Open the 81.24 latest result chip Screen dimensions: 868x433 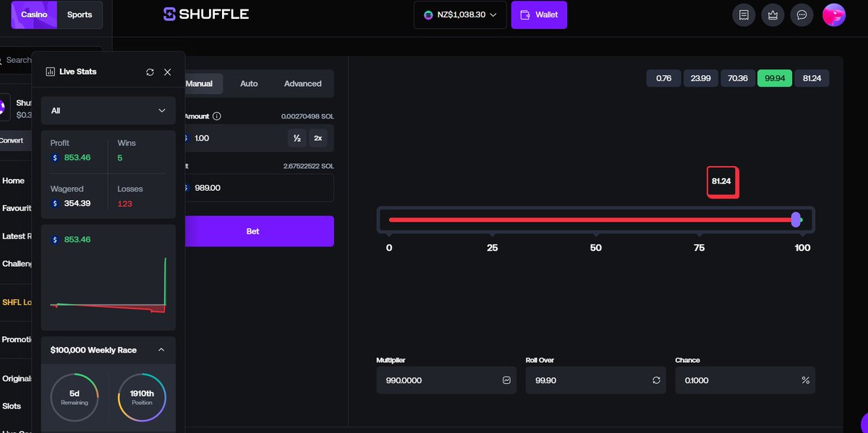tap(812, 78)
